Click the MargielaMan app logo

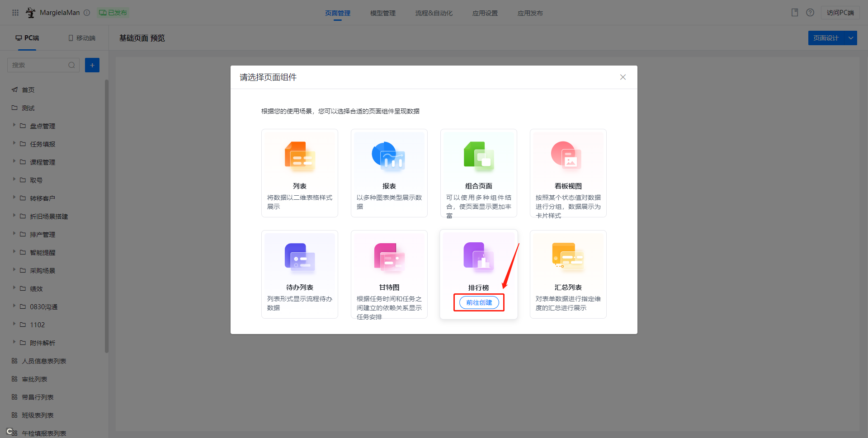30,13
